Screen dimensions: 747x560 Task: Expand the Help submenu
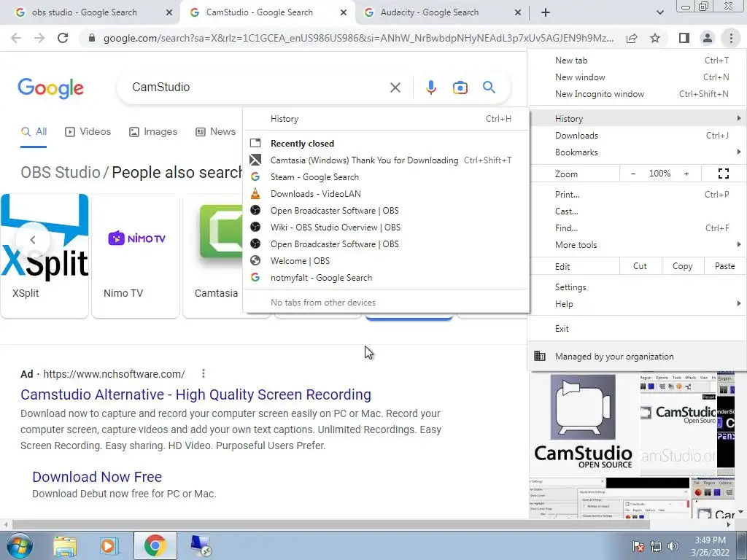click(x=636, y=304)
